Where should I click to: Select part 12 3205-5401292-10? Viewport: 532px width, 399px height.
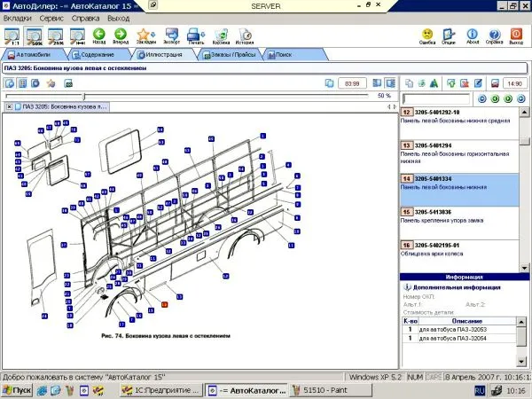tap(459, 123)
